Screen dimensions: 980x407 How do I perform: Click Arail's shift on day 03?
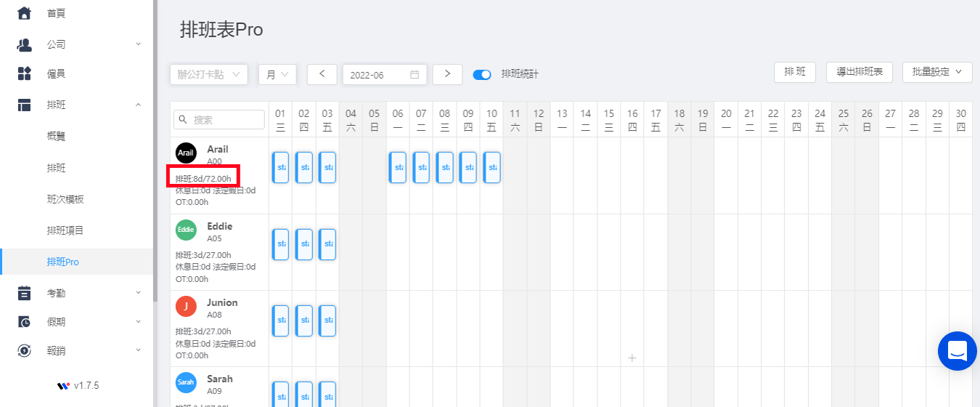327,167
